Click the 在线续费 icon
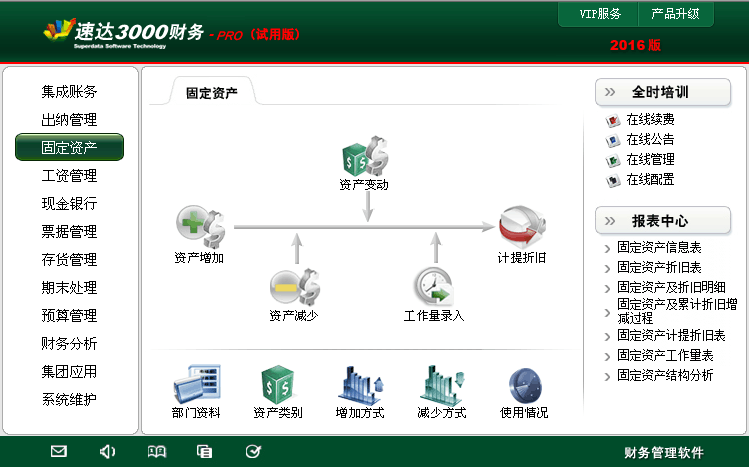Screen dimensions: 749x467 click(612, 120)
